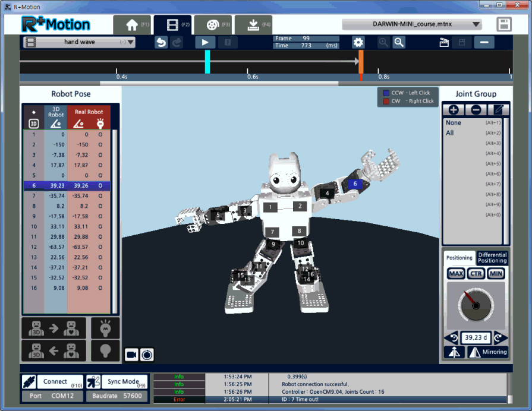The width and height of the screenshot is (532, 411).
Task: Click the clapperboard key frame icon
Action: click(x=444, y=42)
